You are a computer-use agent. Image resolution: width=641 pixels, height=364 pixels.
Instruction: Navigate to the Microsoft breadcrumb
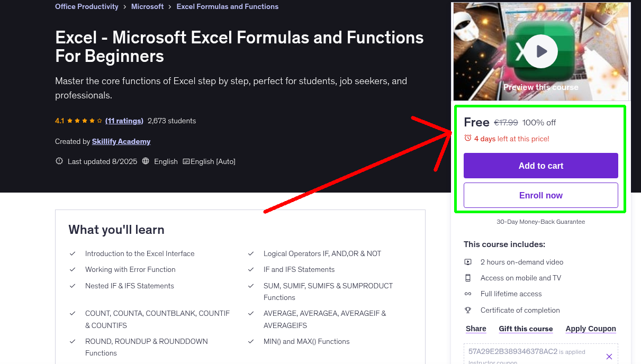coord(147,6)
